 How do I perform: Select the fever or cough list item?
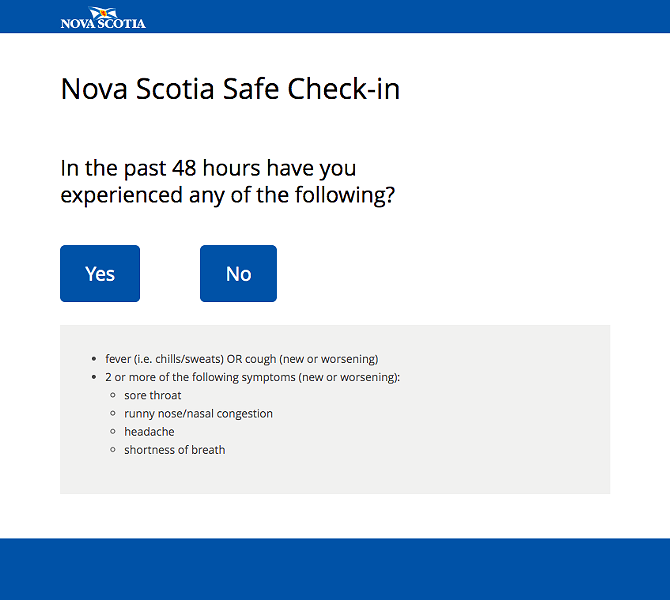tap(242, 359)
